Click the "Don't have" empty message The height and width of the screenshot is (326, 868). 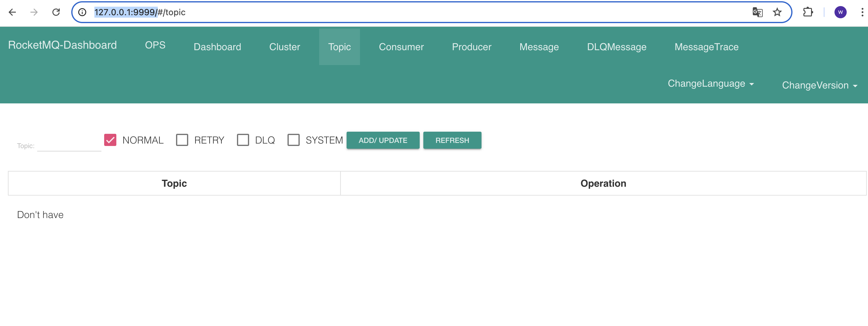pyautogui.click(x=40, y=215)
